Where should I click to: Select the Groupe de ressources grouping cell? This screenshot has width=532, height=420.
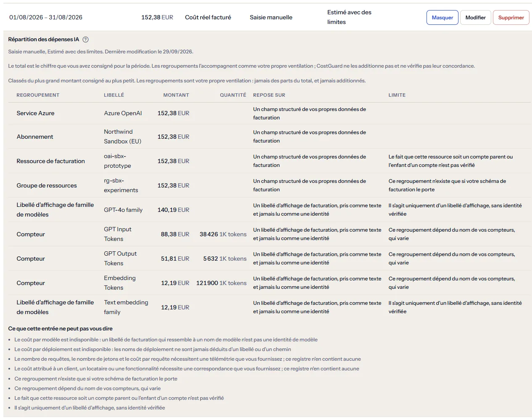47,185
